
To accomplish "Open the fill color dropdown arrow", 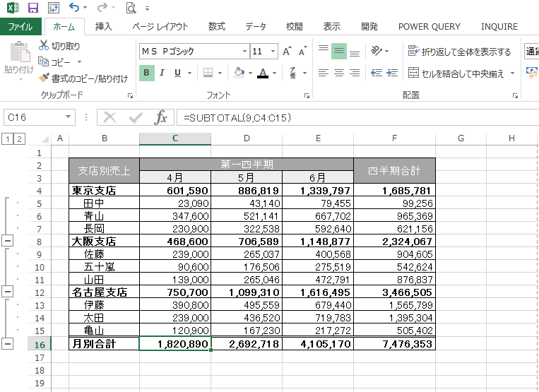I will (x=250, y=73).
